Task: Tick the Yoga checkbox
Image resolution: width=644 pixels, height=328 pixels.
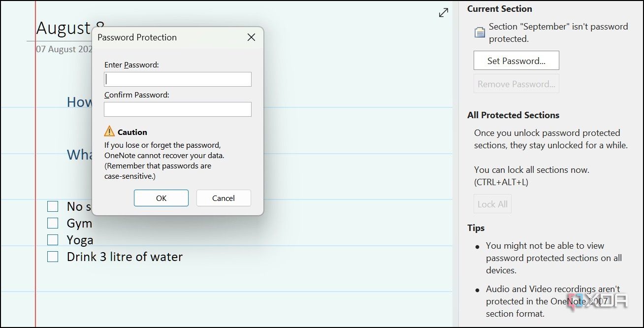Action: tap(53, 240)
